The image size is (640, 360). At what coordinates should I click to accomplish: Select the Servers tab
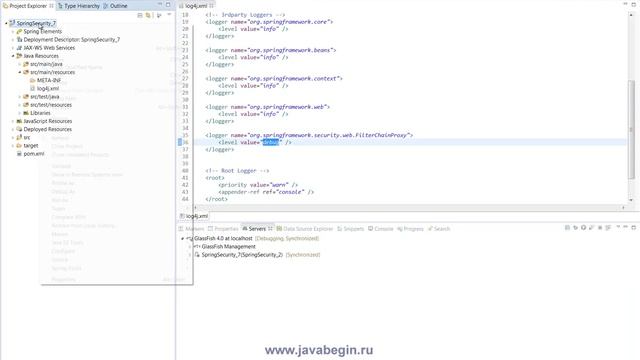click(257, 229)
